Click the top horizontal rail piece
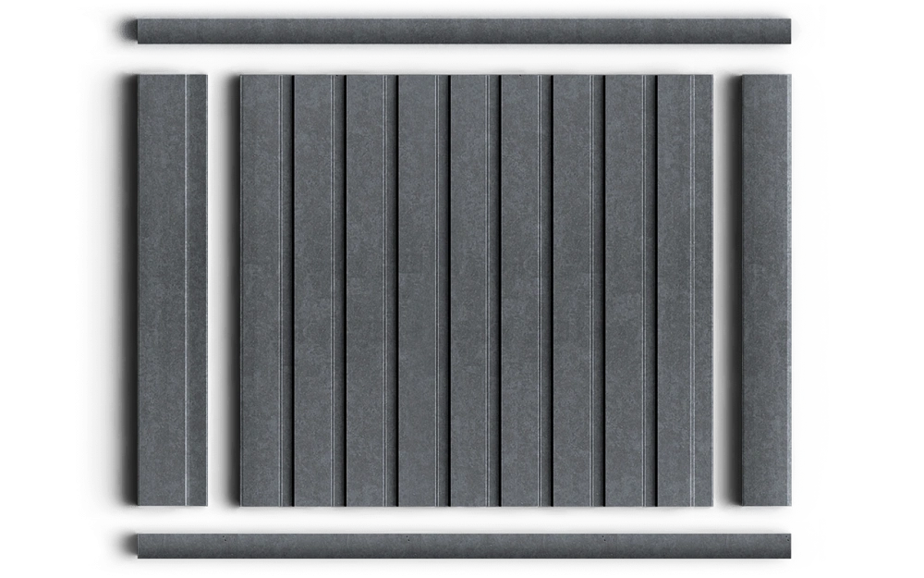The image size is (924, 578). 464,31
